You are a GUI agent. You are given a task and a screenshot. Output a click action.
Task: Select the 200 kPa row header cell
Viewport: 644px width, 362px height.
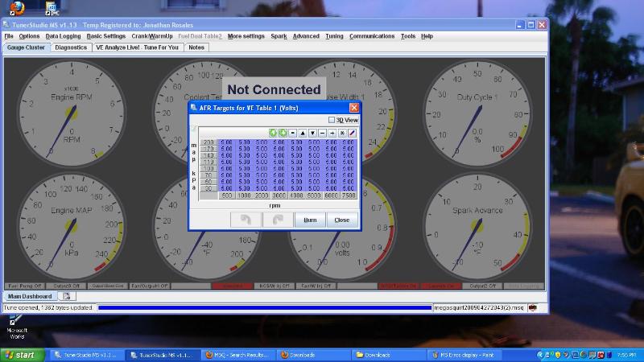click(209, 142)
